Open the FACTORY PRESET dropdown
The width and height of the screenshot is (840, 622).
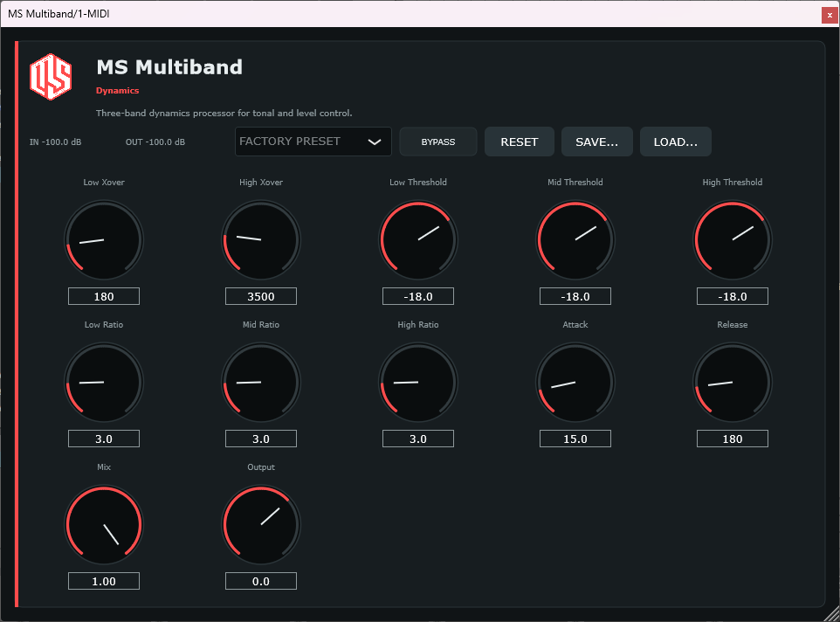tap(313, 142)
